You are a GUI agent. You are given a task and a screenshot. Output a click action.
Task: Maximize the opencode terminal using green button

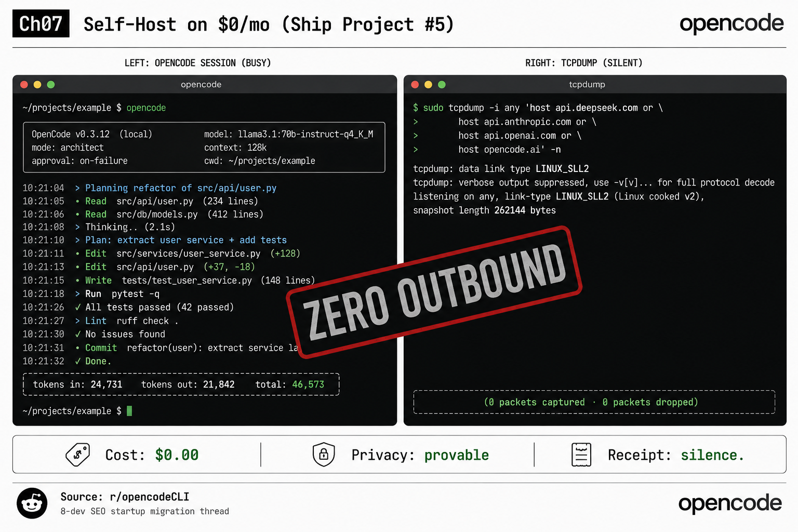click(x=51, y=85)
